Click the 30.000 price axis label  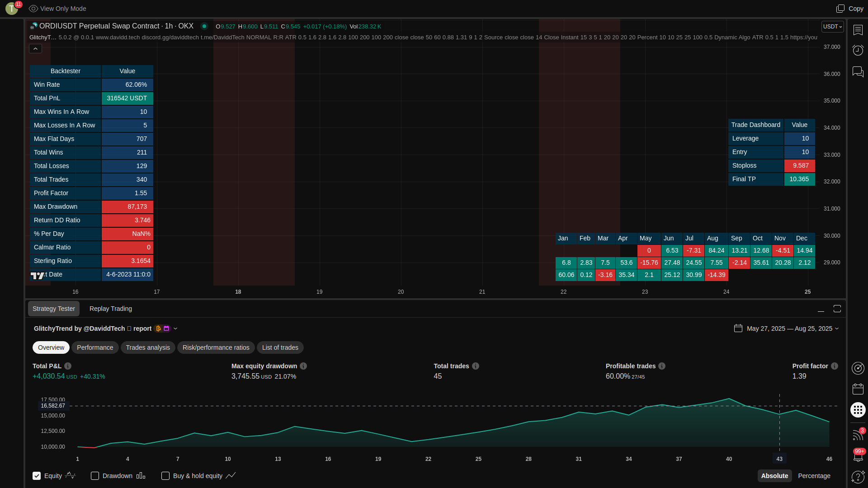832,236
